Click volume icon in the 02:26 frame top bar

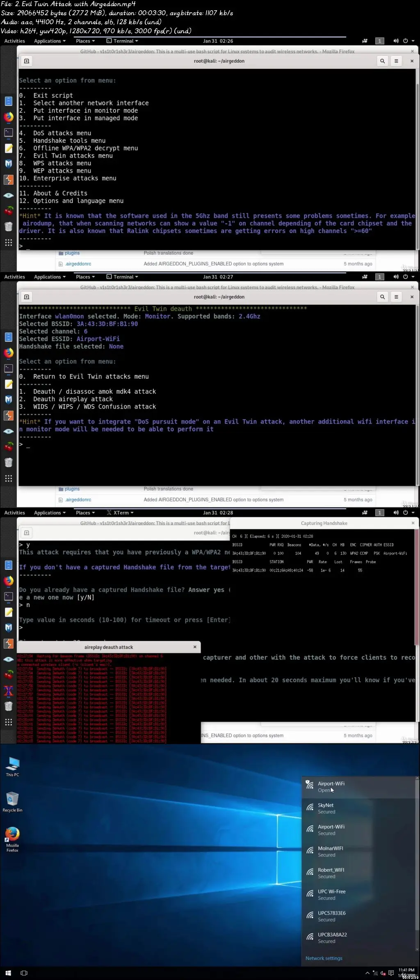[396, 41]
